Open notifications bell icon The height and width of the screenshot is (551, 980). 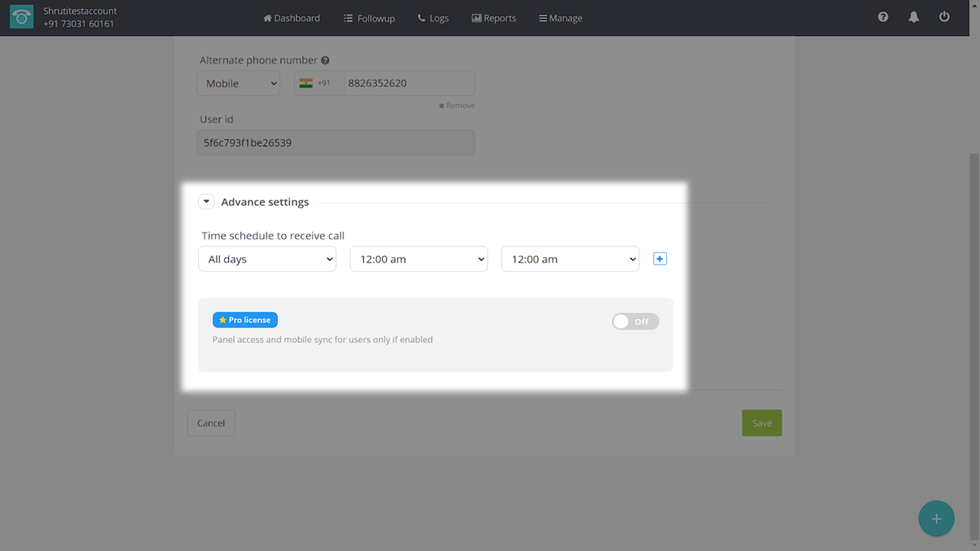tap(913, 17)
